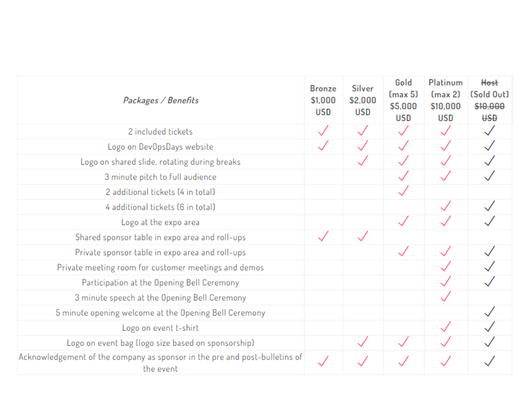The width and height of the screenshot is (532, 399).
Task: Click the Logo on DevOpsDays website row label
Action: click(160, 147)
